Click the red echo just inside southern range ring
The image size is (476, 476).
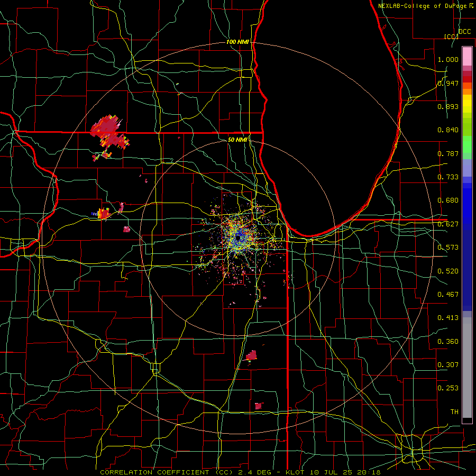(x=251, y=355)
